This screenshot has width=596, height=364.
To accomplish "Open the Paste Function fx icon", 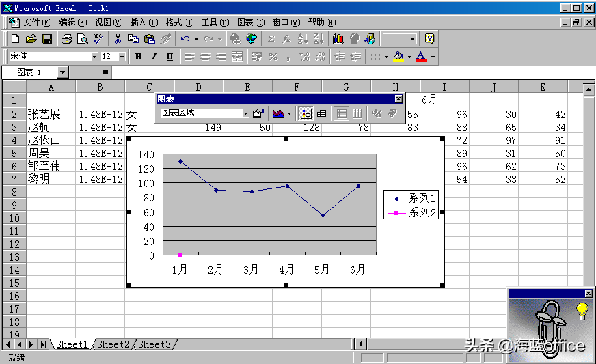I will click(286, 39).
